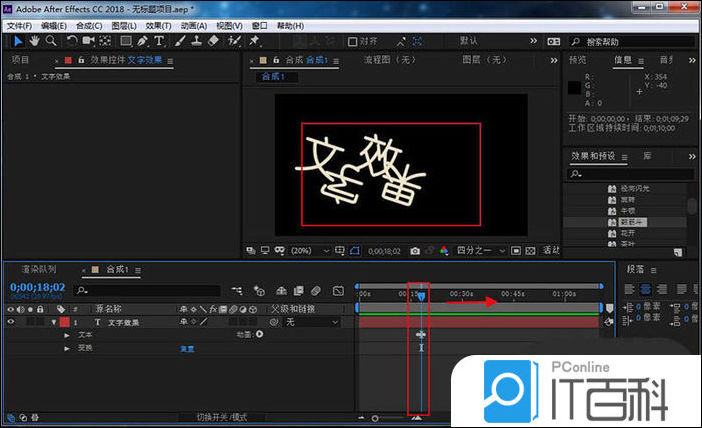
Task: Select the Rotation tool in toolbar
Action: (x=72, y=41)
